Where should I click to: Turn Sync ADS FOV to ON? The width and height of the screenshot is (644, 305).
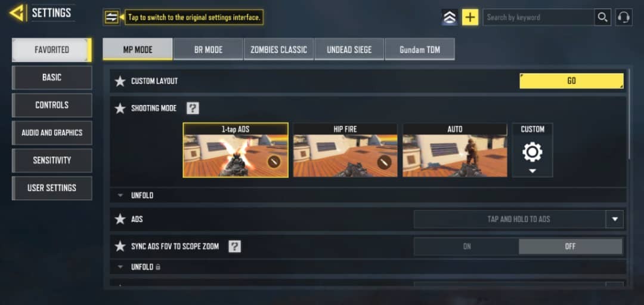click(x=466, y=247)
